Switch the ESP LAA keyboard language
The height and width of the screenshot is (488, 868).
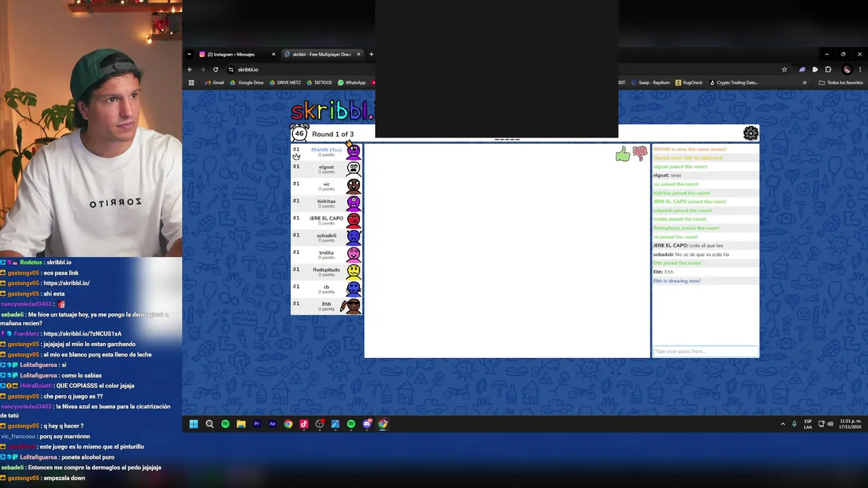pos(808,424)
